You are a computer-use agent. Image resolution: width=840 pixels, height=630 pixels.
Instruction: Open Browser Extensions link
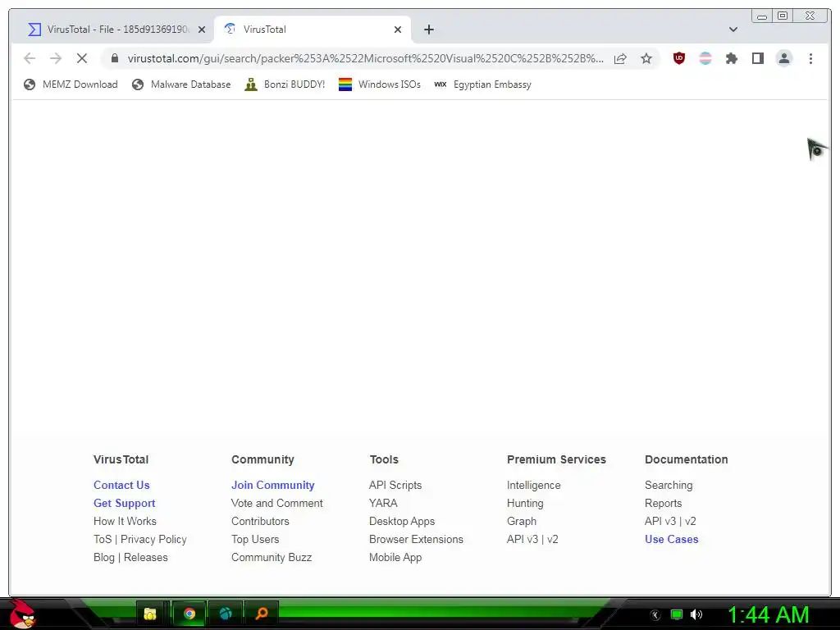[x=416, y=540]
